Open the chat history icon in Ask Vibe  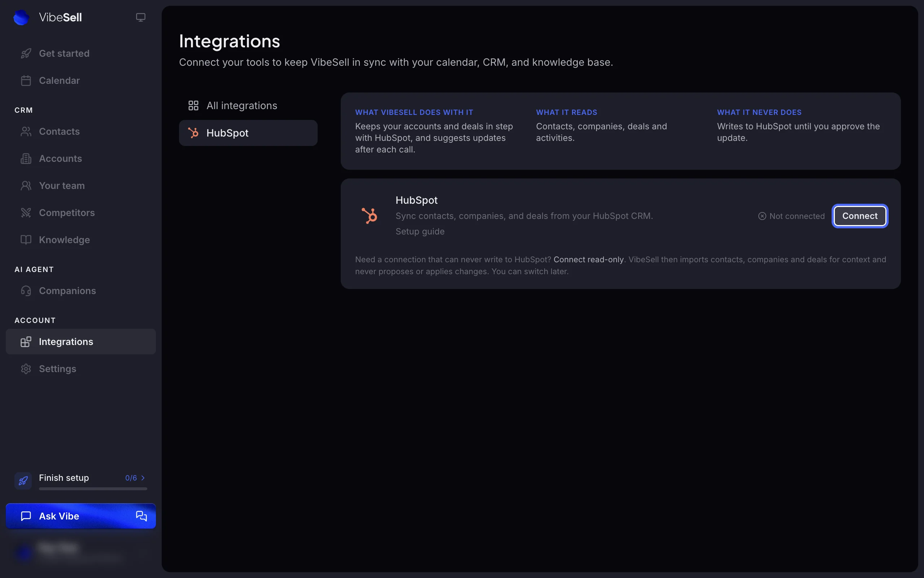[x=141, y=516]
